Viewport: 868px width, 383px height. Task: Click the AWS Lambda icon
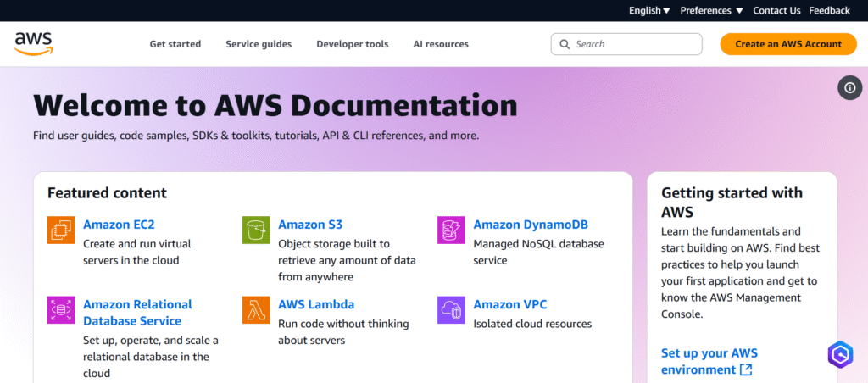point(256,310)
